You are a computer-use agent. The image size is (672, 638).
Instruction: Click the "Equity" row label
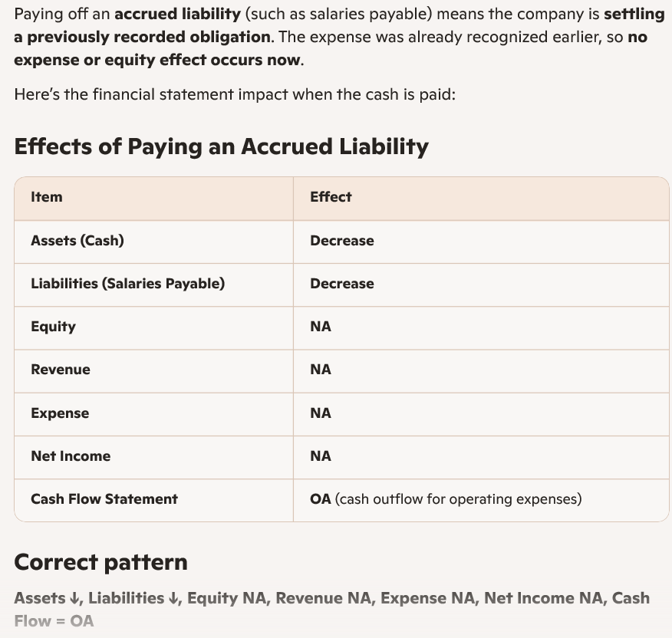pyautogui.click(x=54, y=327)
